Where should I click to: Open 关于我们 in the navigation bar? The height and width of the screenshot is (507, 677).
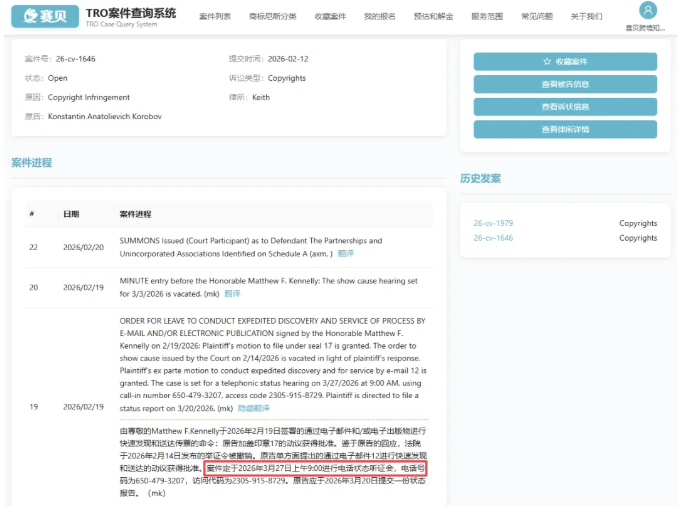(587, 17)
